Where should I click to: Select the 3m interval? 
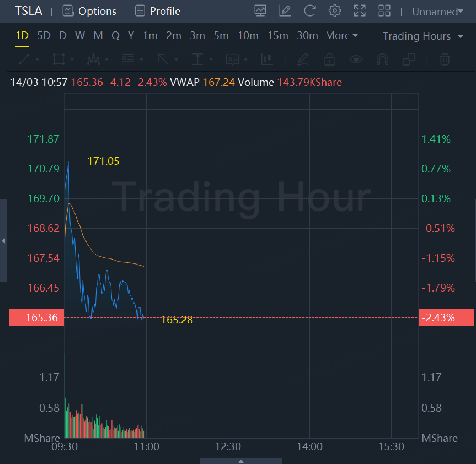tap(197, 36)
